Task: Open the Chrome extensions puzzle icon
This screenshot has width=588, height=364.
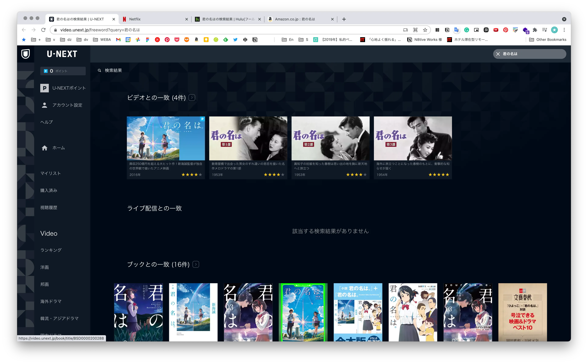Action: 535,30
